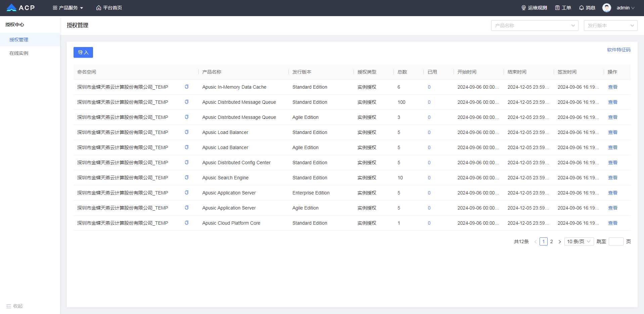Expand the 产品名称 filter dropdown
644x314 pixels.
coord(535,26)
